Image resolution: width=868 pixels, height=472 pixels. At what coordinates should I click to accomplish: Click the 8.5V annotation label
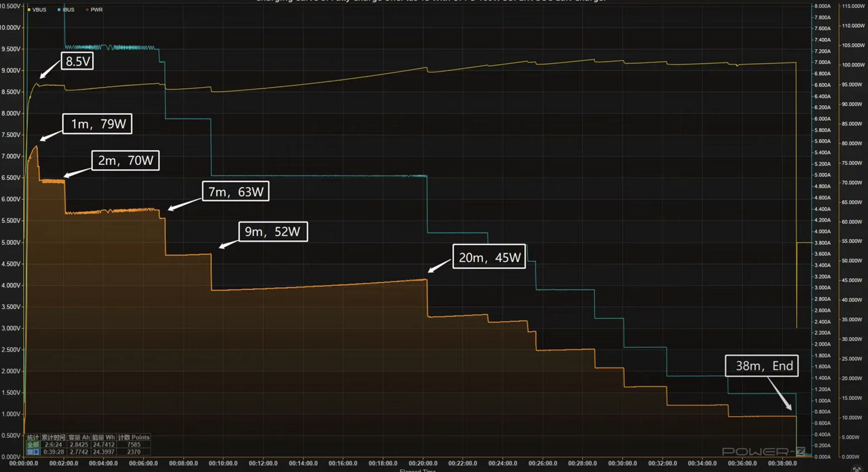(x=77, y=61)
